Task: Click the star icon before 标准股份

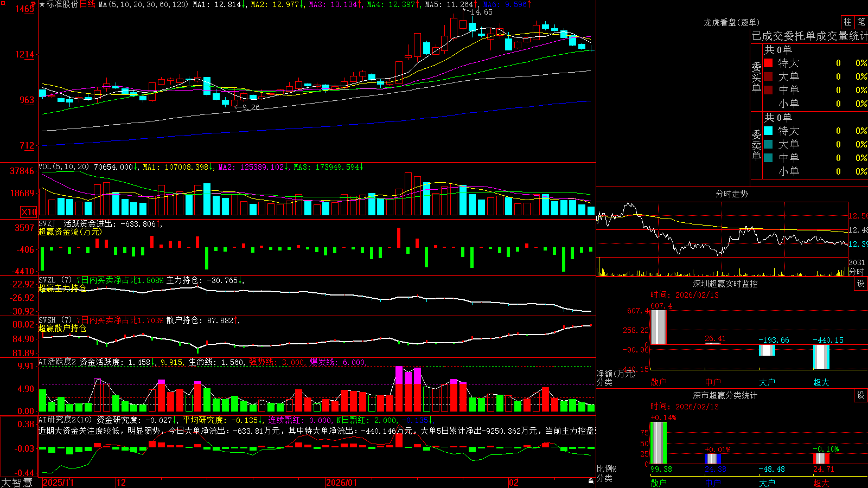Action: (x=42, y=4)
